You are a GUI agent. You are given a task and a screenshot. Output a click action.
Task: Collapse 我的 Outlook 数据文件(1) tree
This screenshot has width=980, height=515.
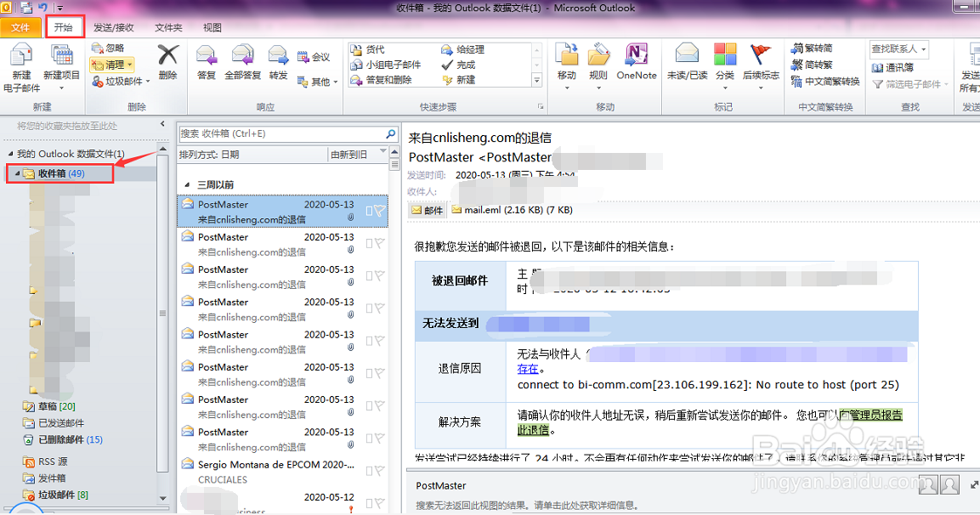(x=10, y=154)
